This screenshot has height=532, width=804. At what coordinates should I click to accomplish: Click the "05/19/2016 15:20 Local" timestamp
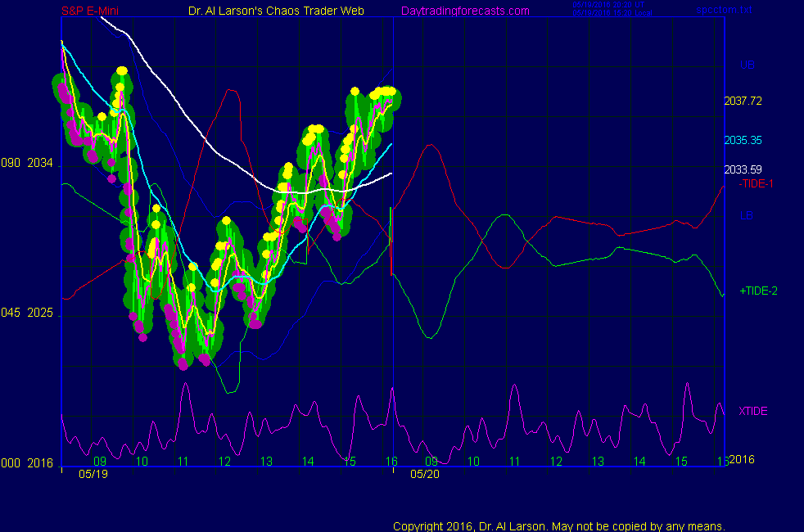point(612,13)
